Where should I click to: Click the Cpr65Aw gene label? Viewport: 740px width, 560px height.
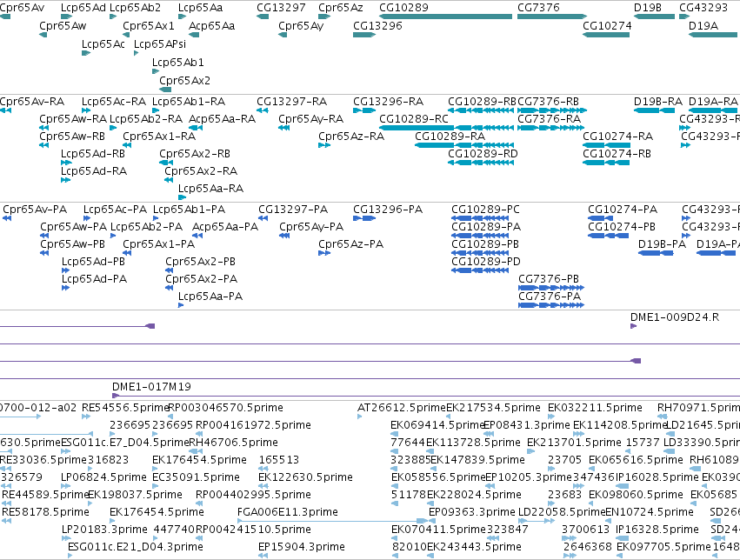[63, 25]
